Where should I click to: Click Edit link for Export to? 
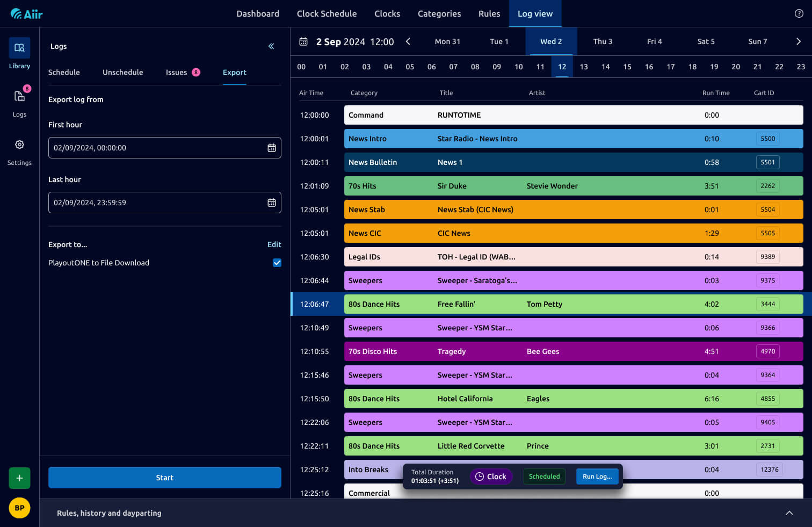click(274, 244)
